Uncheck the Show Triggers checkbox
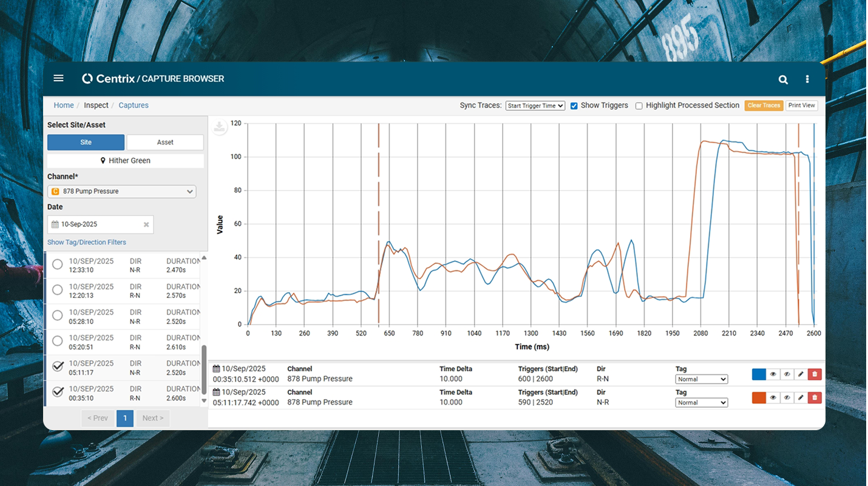The width and height of the screenshot is (868, 486). 574,106
